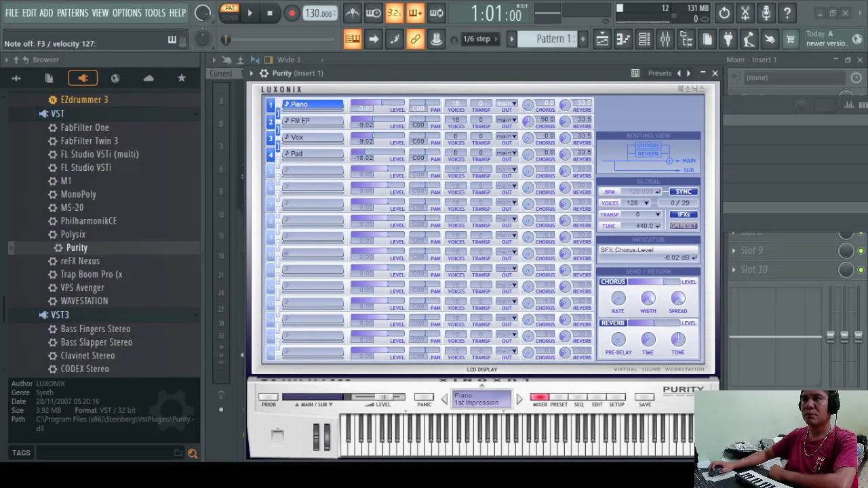Click the tempo 130.000 field

pyautogui.click(x=319, y=14)
